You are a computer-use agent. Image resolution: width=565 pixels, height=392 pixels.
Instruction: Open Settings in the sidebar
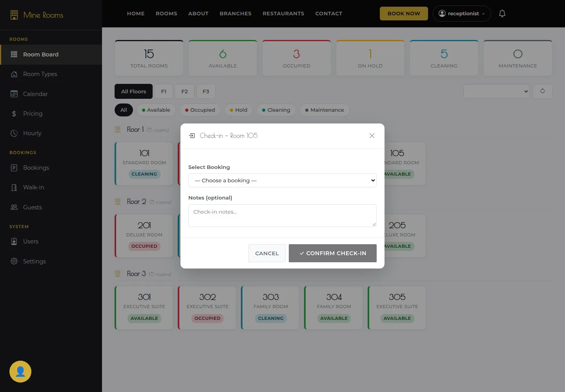pos(51,261)
